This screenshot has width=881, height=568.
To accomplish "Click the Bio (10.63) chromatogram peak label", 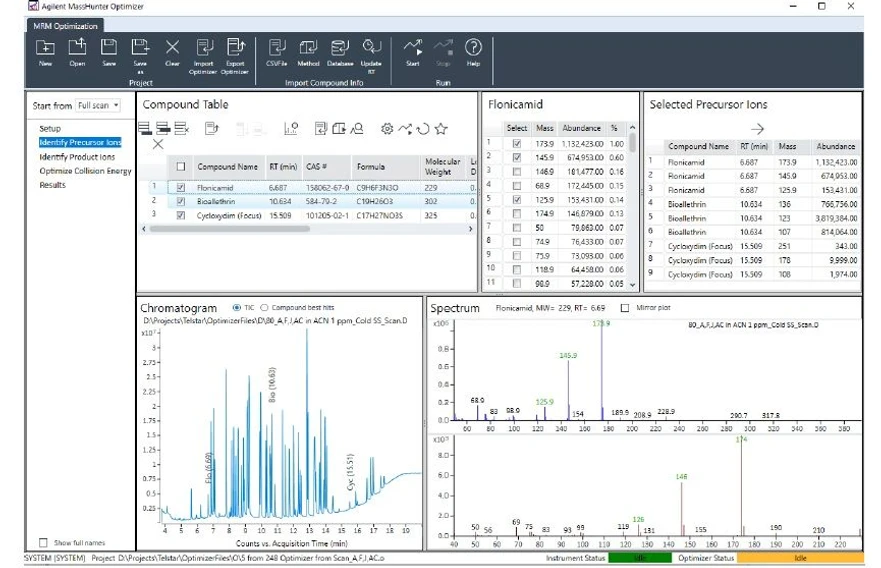I will [273, 385].
